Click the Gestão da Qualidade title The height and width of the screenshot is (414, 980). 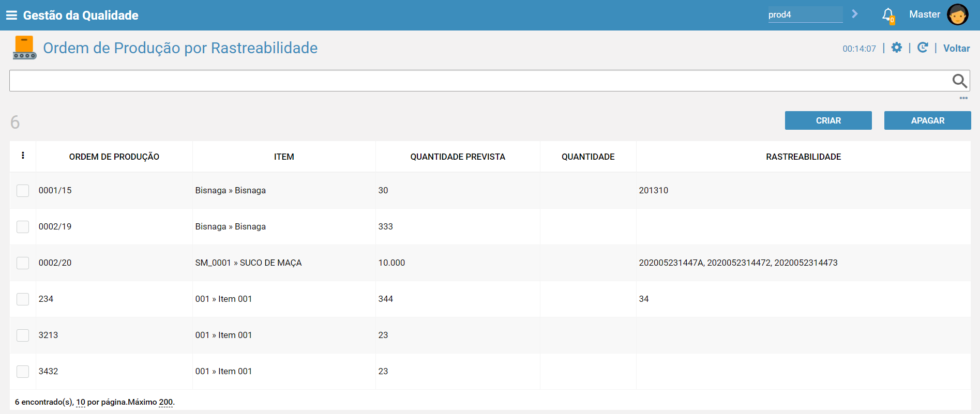click(x=81, y=16)
